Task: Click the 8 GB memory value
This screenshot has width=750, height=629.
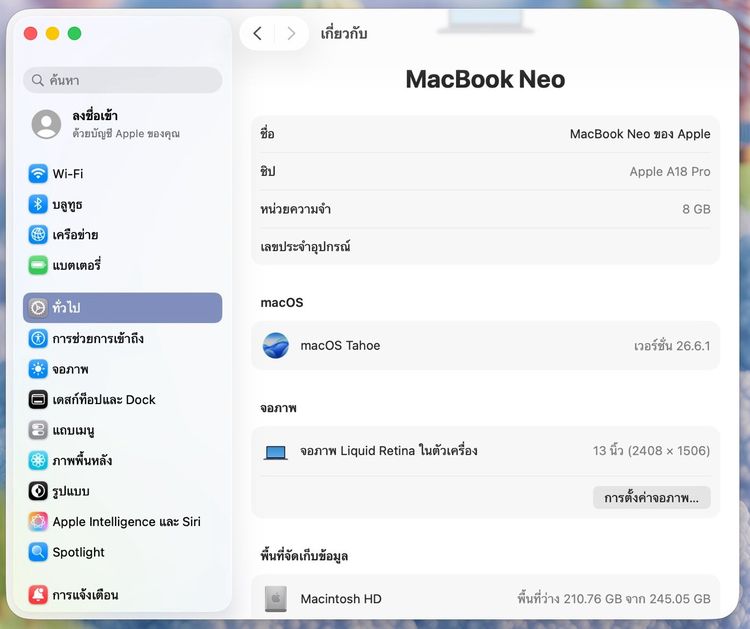Action: point(696,209)
